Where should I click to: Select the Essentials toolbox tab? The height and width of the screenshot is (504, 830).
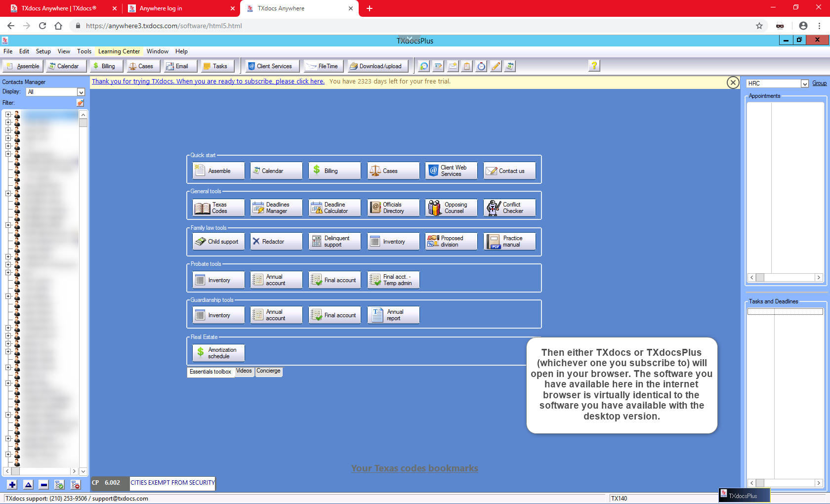210,372
